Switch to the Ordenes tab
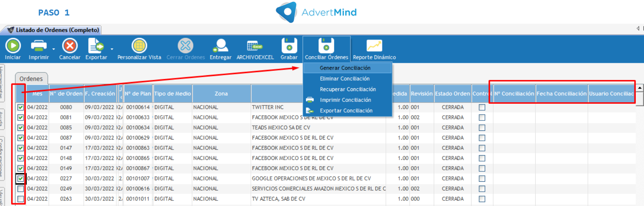Screen dimensions: 644x206 (x=31, y=79)
